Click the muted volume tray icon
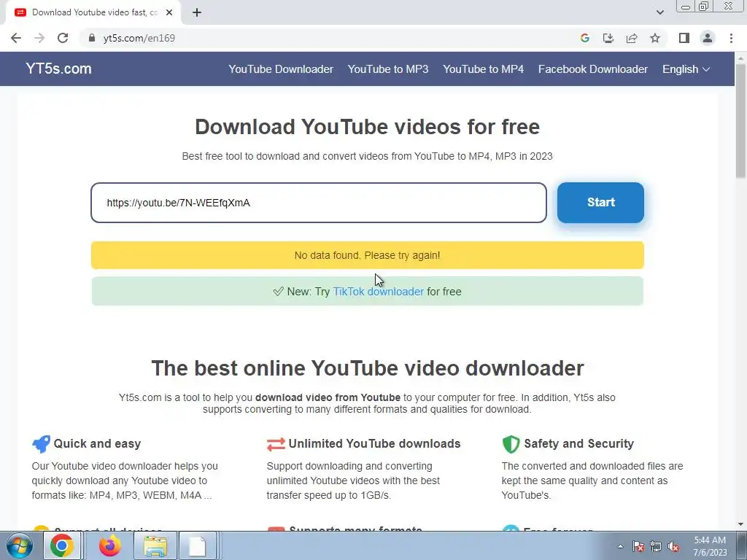This screenshot has width=747, height=560. pyautogui.click(x=673, y=547)
